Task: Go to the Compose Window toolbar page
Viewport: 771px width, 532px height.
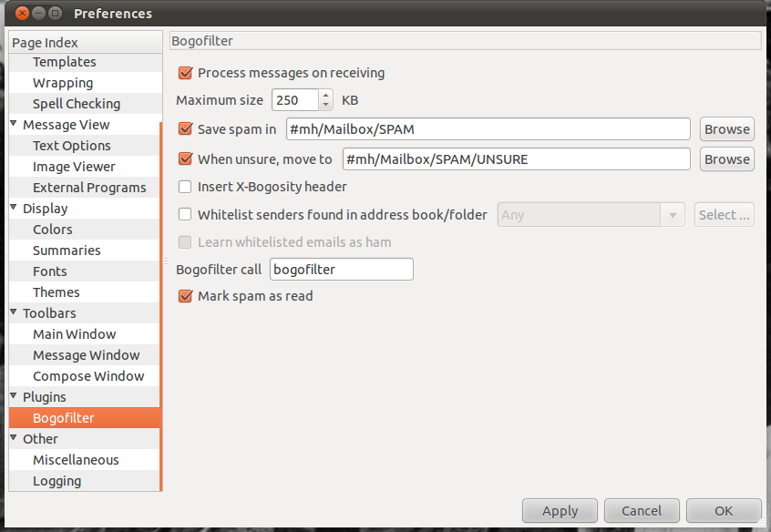Action: pyautogui.click(x=88, y=376)
